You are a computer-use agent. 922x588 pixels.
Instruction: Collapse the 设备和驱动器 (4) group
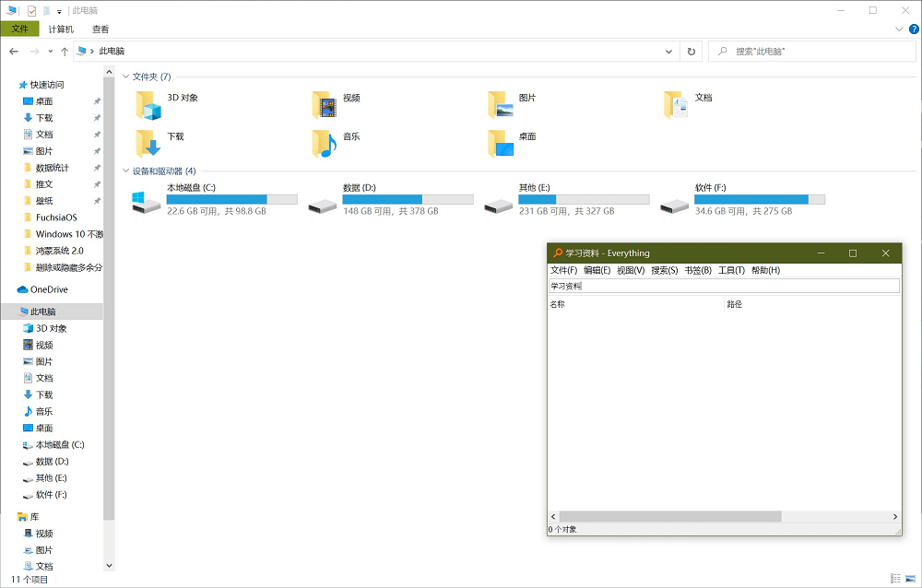126,171
